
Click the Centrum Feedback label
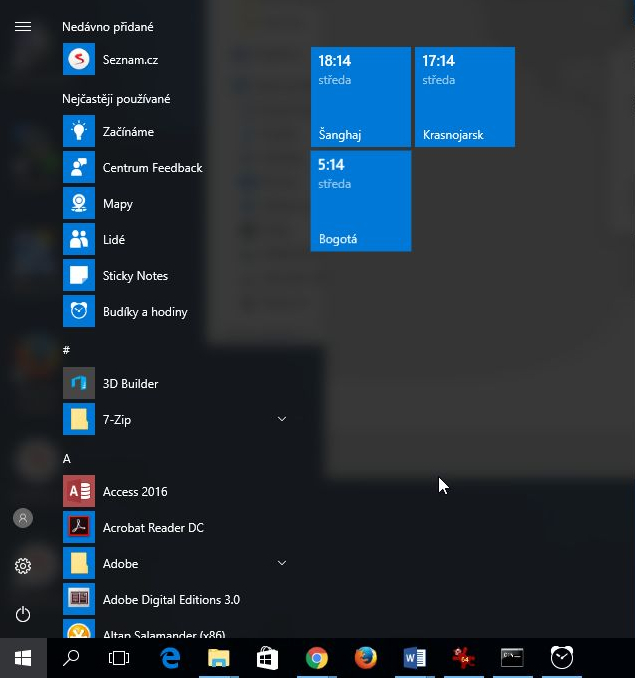152,168
